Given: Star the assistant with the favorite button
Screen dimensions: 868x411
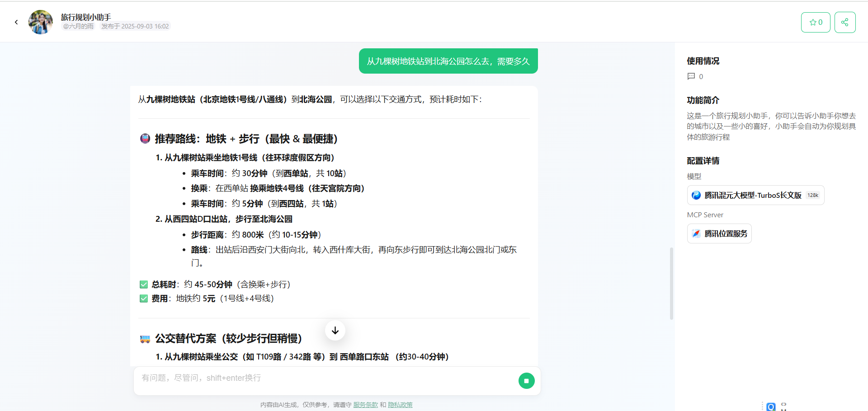Looking at the screenshot, I should coord(816,22).
